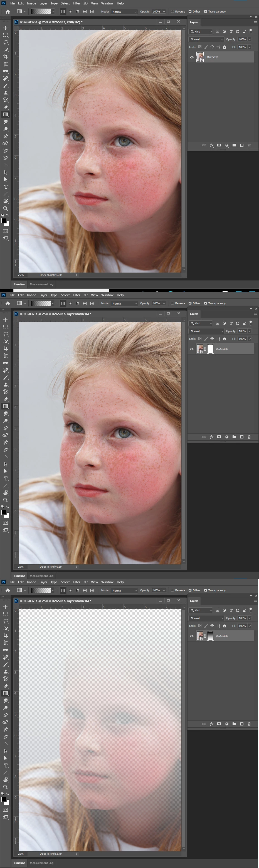This screenshot has width=259, height=868.
Task: Toggle layer filtering switch in gradient-mask window
Action: pos(251,610)
